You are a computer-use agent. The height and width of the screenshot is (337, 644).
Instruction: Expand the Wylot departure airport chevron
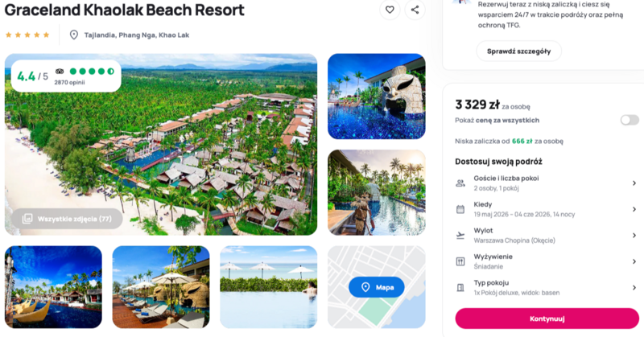tap(634, 236)
